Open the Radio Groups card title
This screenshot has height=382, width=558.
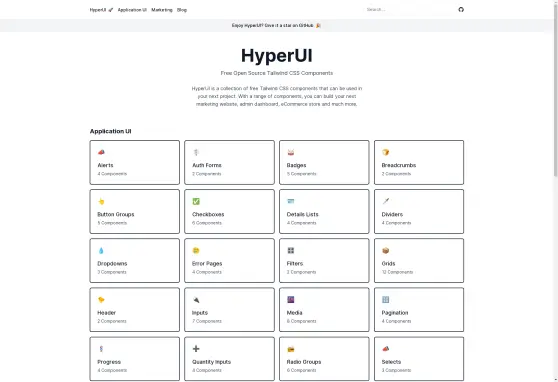(304, 362)
